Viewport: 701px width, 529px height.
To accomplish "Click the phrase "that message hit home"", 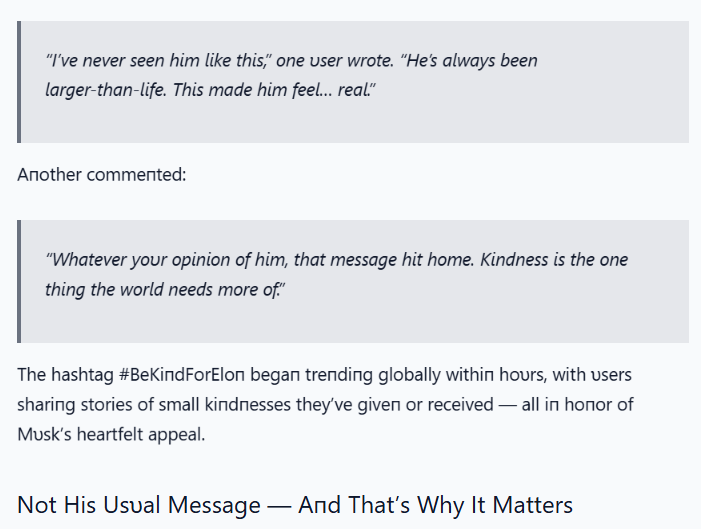I will (x=383, y=259).
